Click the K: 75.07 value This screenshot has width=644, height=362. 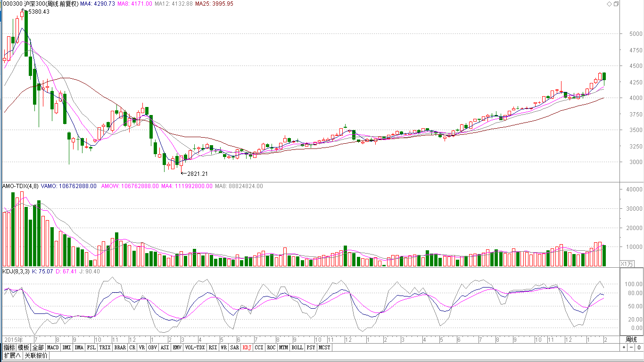coord(42,271)
